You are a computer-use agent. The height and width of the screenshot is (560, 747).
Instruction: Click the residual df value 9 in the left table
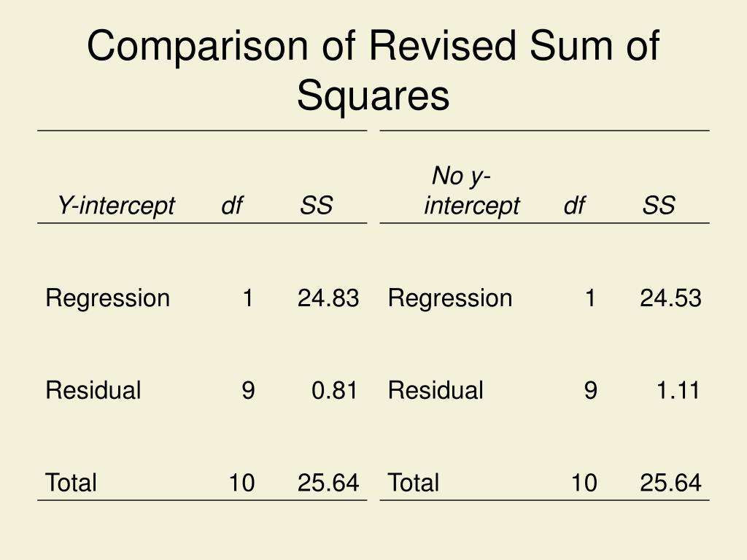point(248,391)
